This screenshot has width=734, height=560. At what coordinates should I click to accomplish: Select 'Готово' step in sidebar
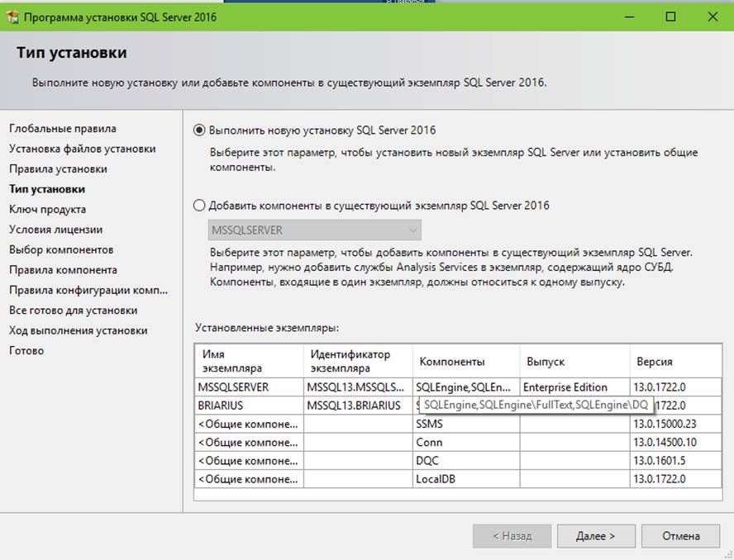(26, 351)
